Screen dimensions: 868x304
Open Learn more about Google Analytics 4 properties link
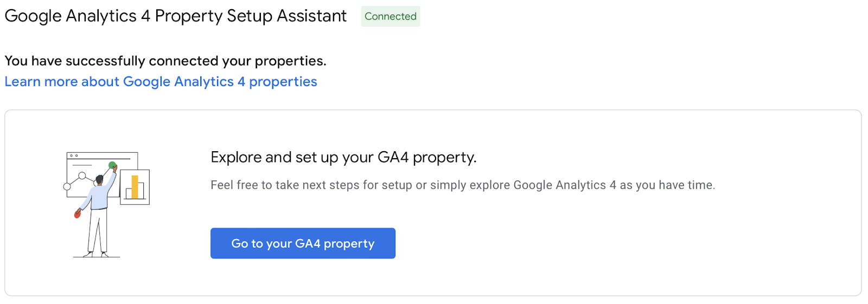click(x=161, y=82)
